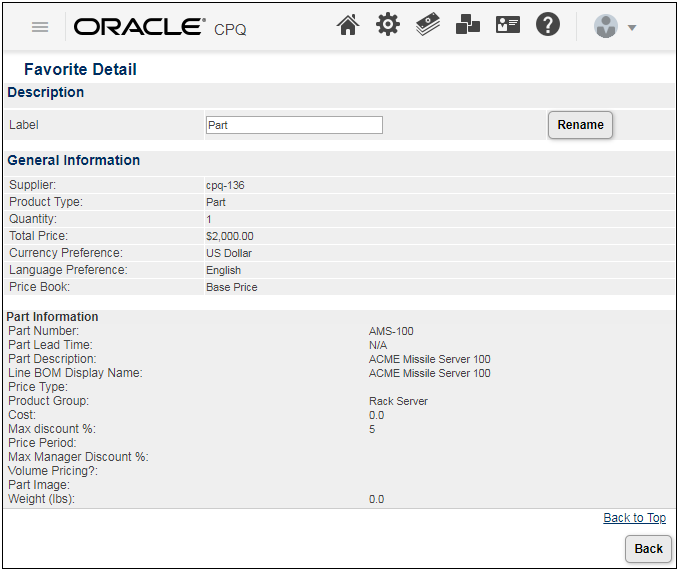Click the Back button

648,549
